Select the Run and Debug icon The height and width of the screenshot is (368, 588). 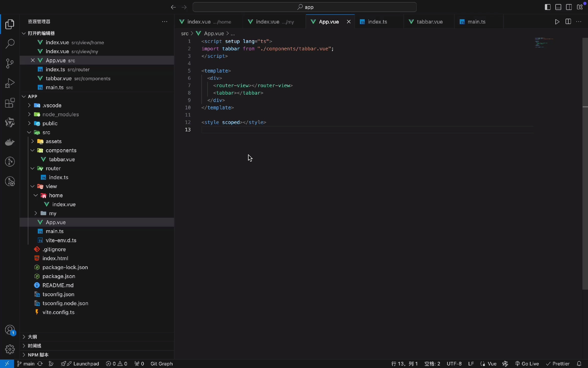coord(10,83)
